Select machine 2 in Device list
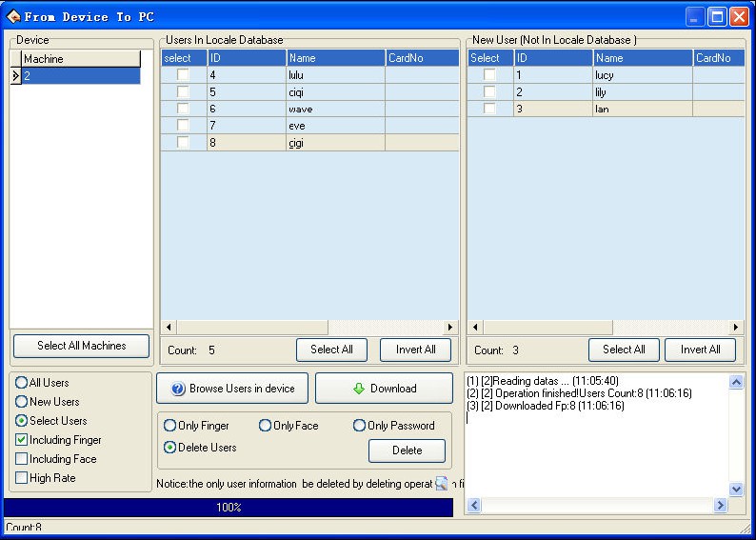The image size is (756, 540). 81,76
